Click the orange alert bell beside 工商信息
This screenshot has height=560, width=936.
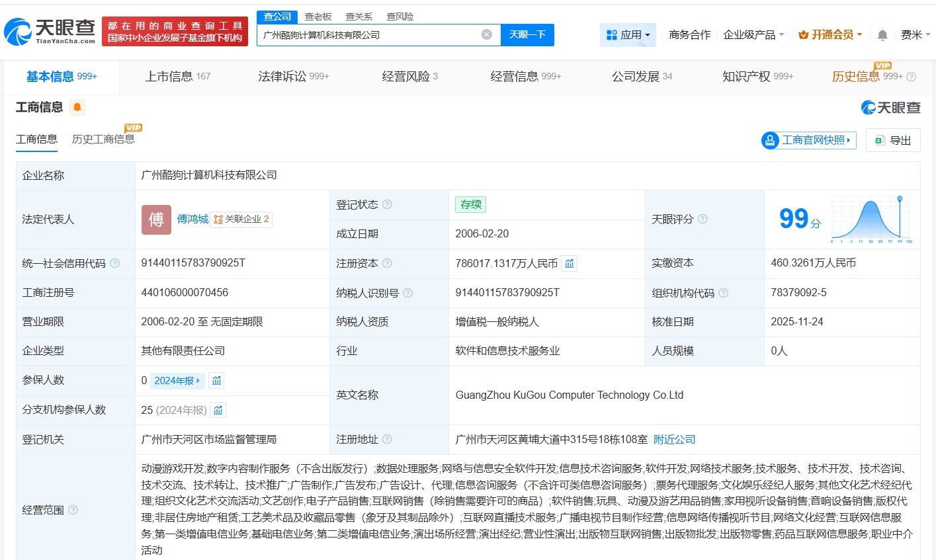(x=77, y=107)
